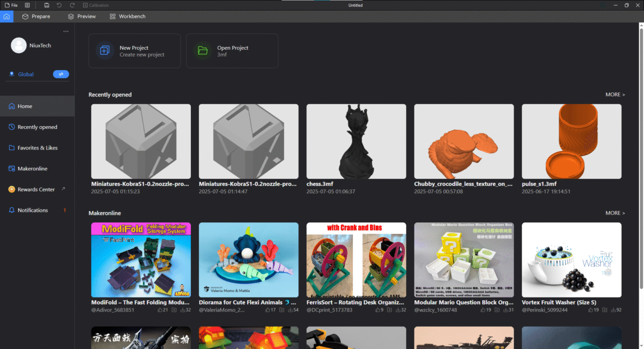Click the file name "chess.3mf"

pos(320,184)
